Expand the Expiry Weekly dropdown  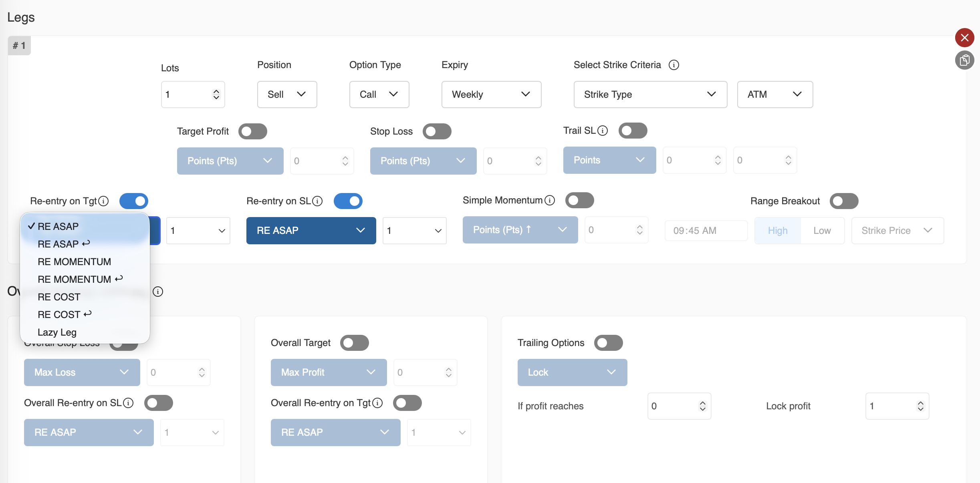[491, 95]
